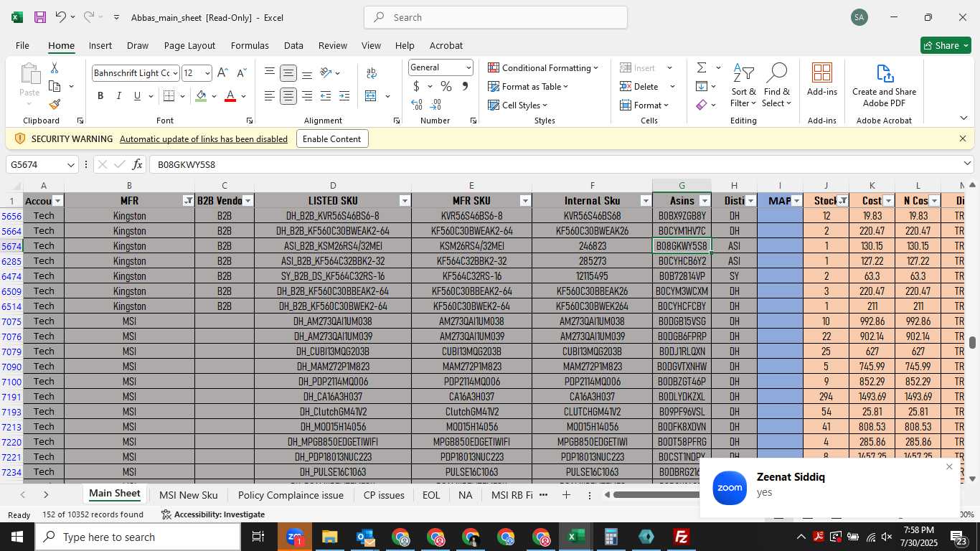Open filter dropdown on Asins header

point(705,201)
